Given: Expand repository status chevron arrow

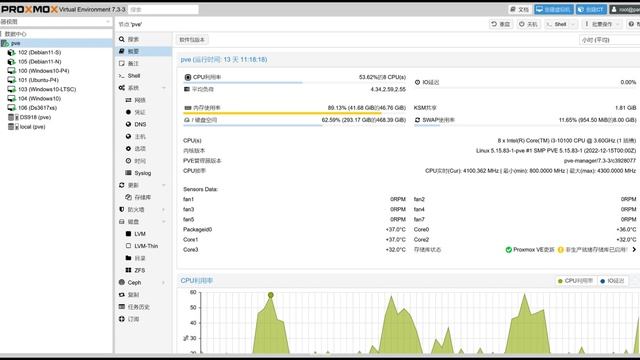Looking at the screenshot, I should point(634,249).
